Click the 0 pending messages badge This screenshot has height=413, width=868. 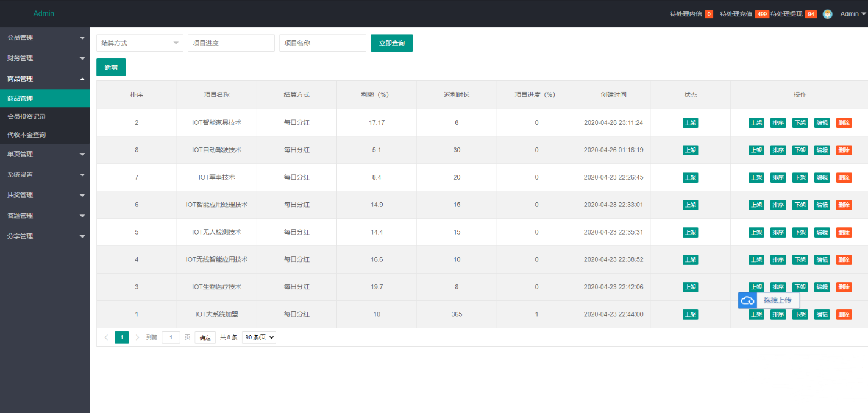pyautogui.click(x=709, y=14)
